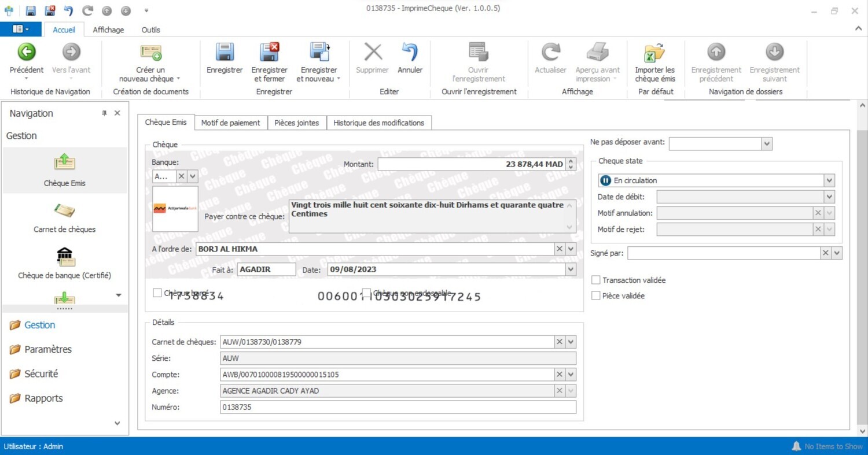Close the Navigation panel

117,113
